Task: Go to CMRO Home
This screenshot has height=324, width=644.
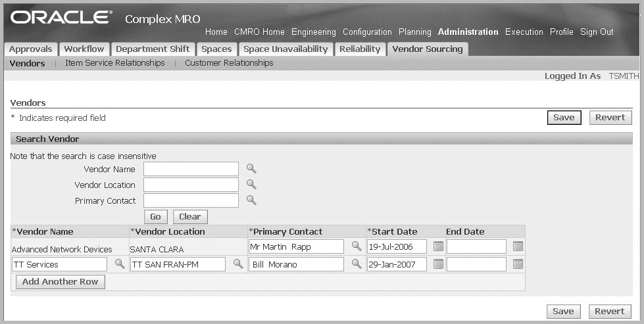Action: click(259, 32)
